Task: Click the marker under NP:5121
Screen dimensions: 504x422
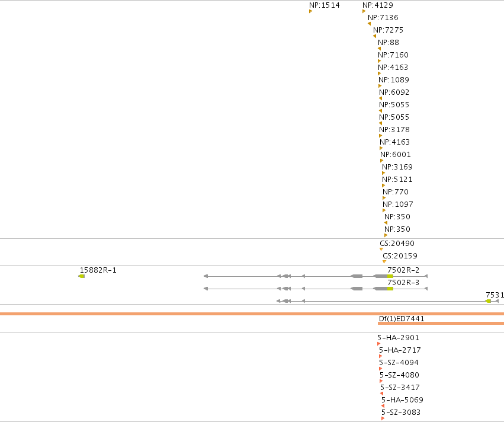Action: coord(383,186)
